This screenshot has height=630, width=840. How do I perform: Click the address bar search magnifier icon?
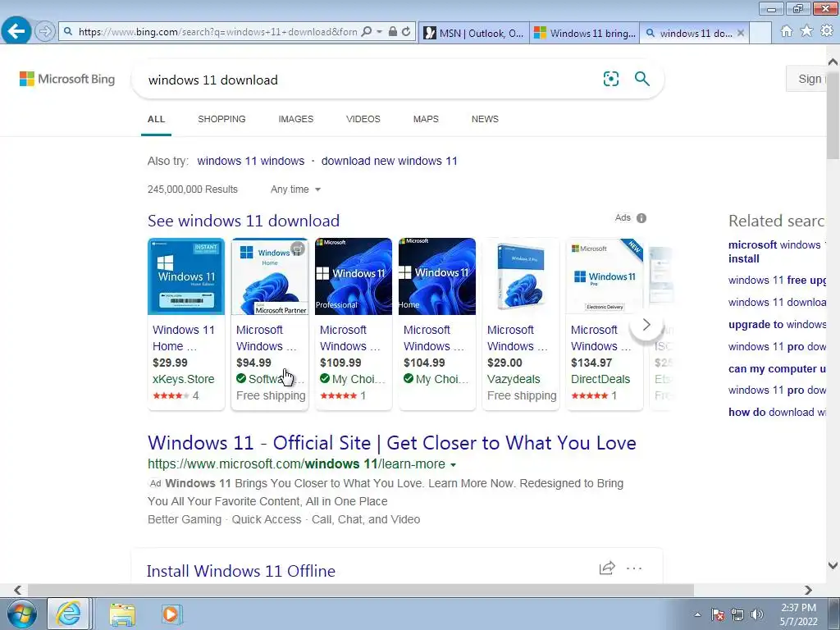click(367, 32)
